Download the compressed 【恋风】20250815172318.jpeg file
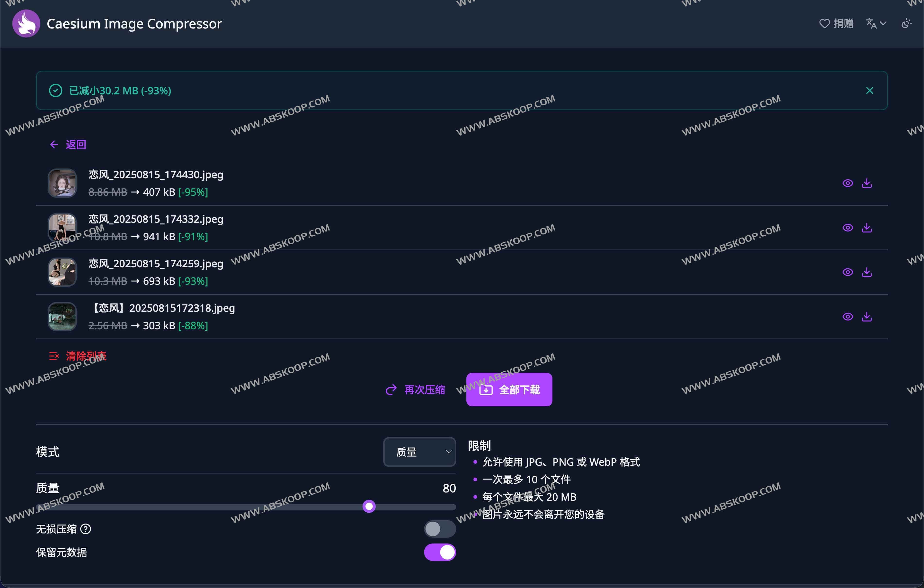This screenshot has width=924, height=588. click(867, 316)
